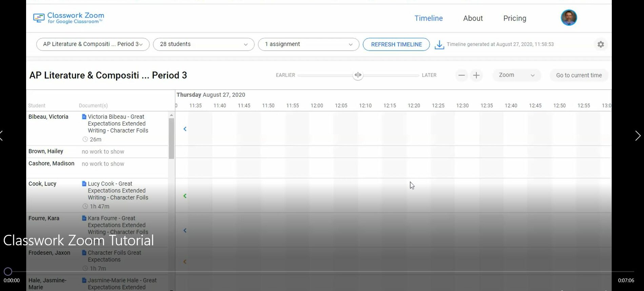This screenshot has width=644, height=291.
Task: Open Kara Fourre's Great Expectations document
Action: pyautogui.click(x=118, y=225)
